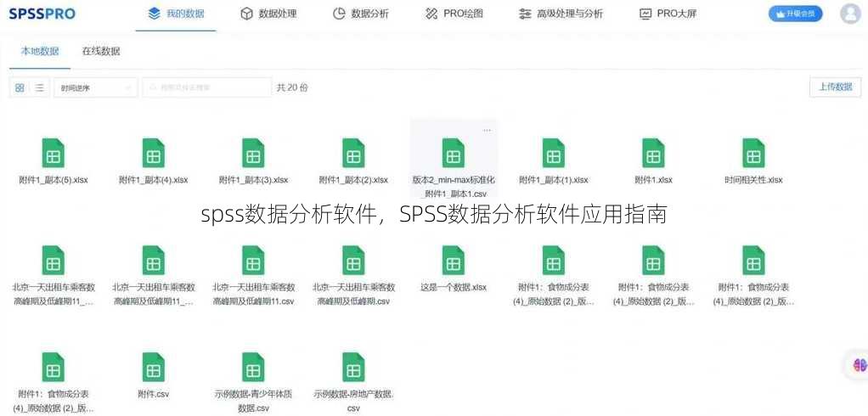This screenshot has width=868, height=416.
Task: Click the 上传数据 button
Action: 836,87
